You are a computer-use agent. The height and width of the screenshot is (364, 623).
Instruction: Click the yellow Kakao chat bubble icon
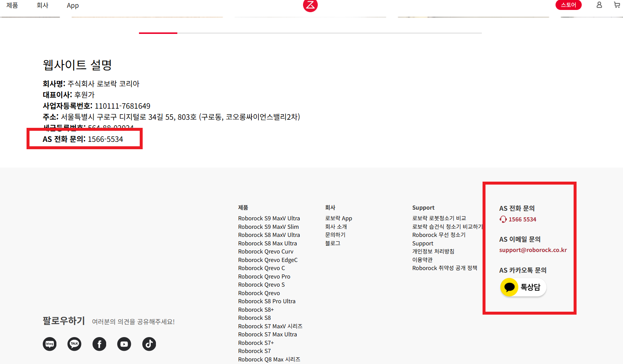click(509, 287)
